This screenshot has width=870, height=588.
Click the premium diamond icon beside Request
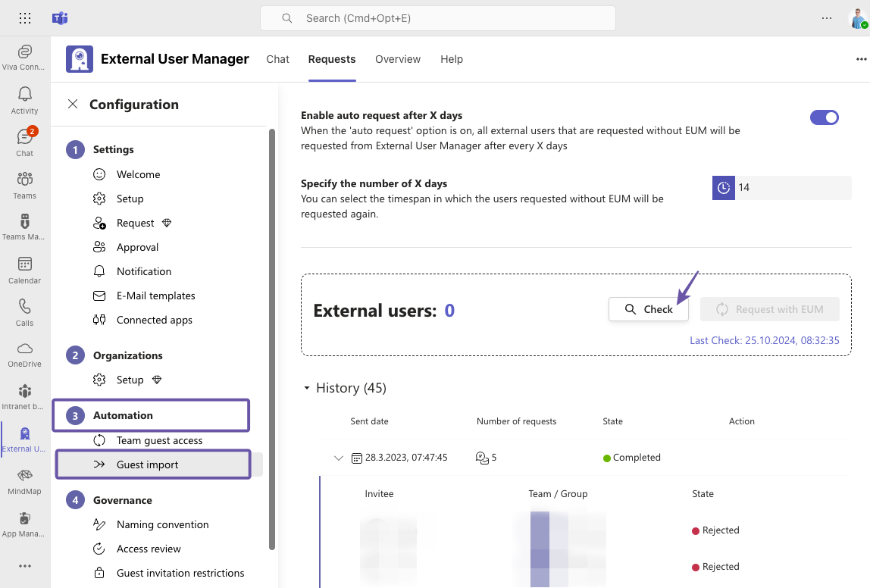pyautogui.click(x=167, y=223)
